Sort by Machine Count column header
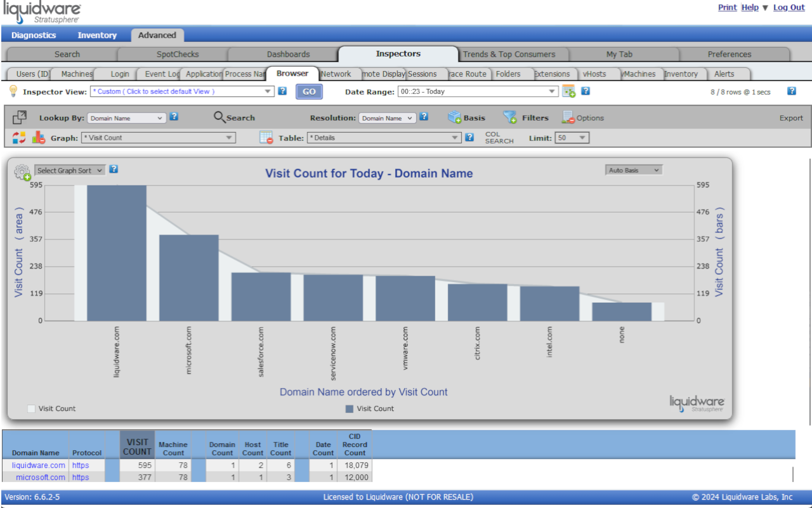This screenshot has height=508, width=812. pyautogui.click(x=173, y=449)
